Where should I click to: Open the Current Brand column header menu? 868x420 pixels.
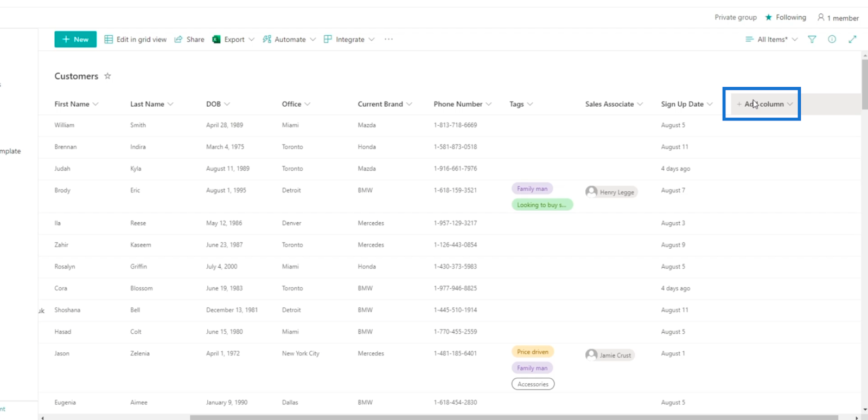pos(385,104)
